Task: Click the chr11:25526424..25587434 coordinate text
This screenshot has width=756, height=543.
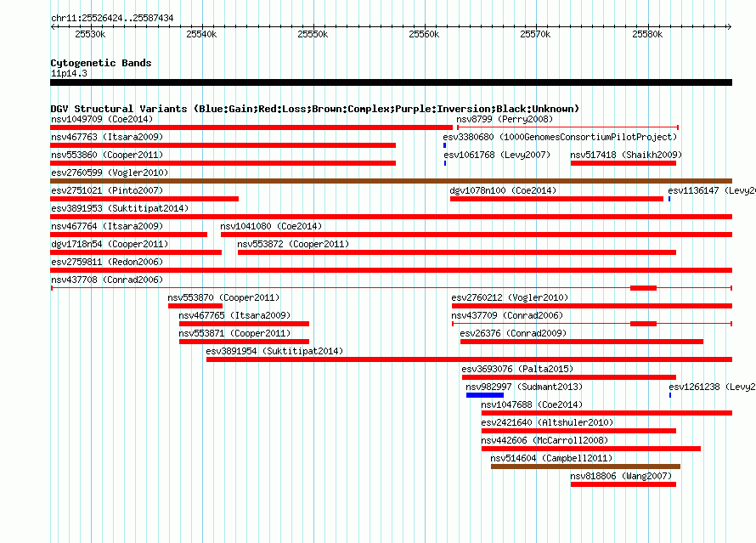Action: 112,19
